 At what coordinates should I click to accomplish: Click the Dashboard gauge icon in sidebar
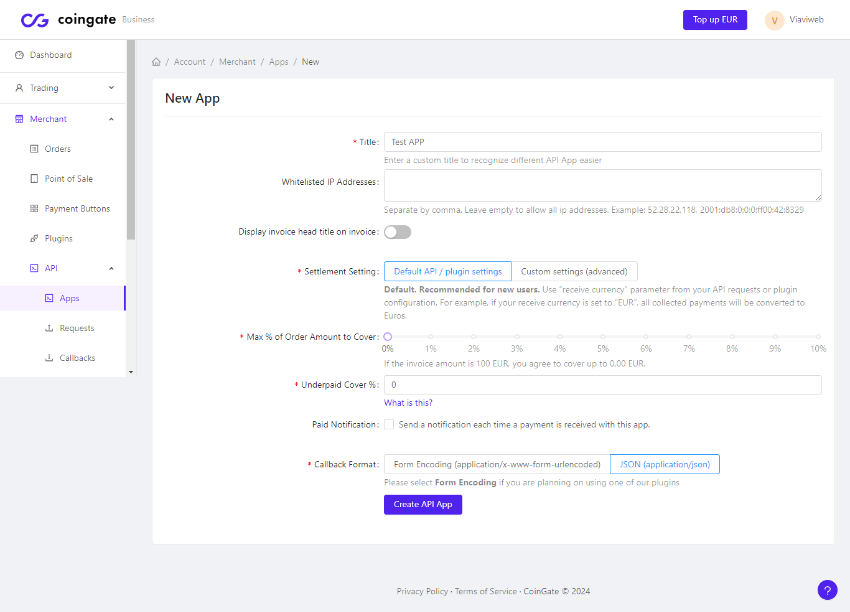(19, 55)
